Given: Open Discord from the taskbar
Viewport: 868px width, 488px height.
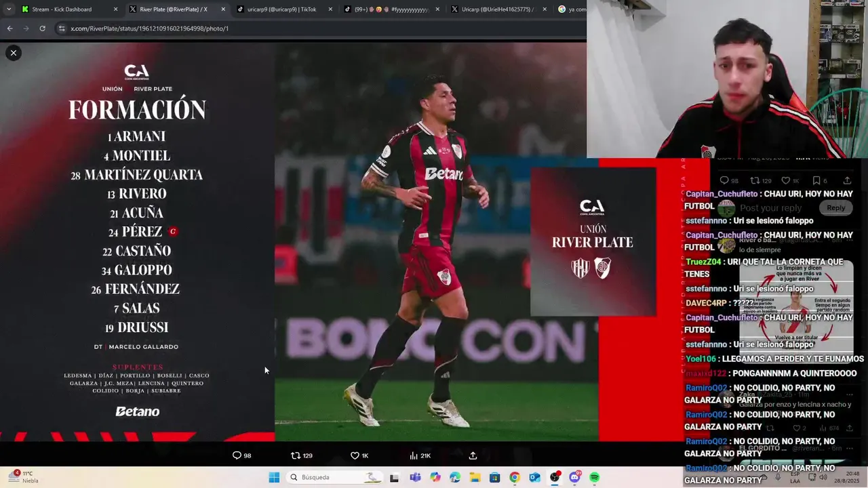Looking at the screenshot, I should click(575, 477).
